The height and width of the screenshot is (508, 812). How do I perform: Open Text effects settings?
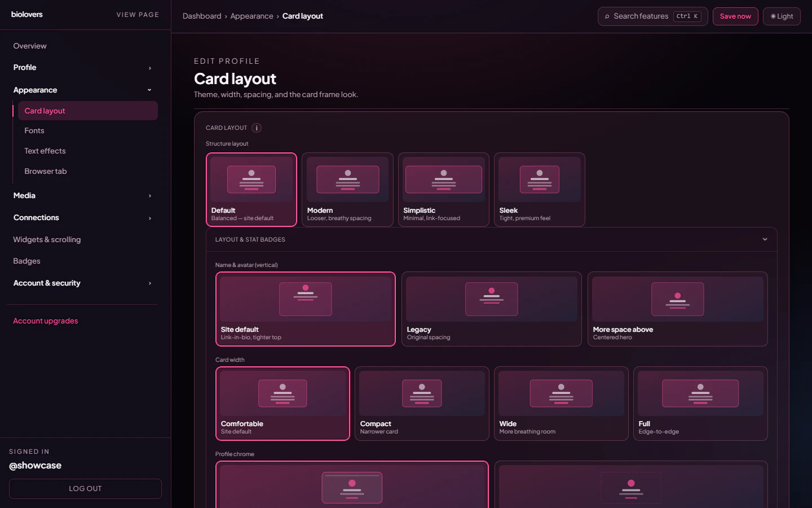88,151
